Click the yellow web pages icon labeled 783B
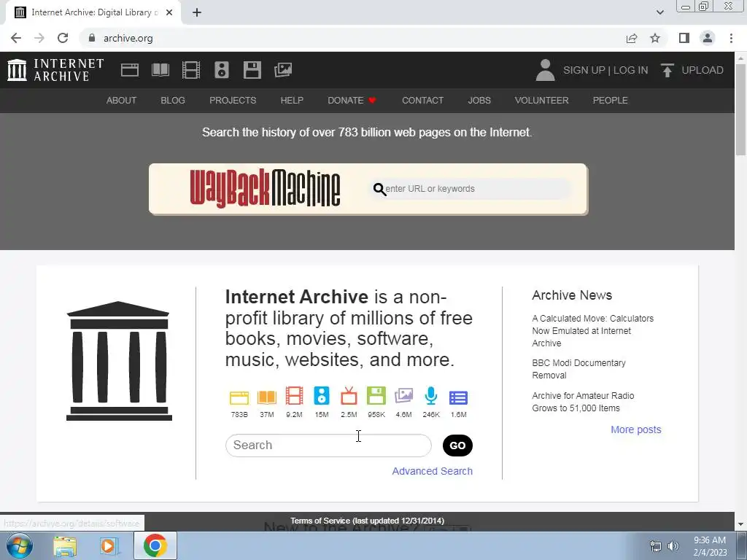 coord(239,397)
